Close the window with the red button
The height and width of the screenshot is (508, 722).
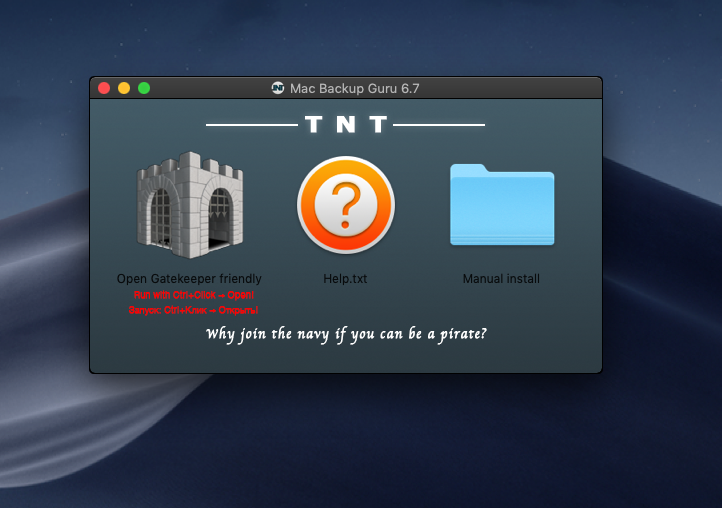(104, 88)
